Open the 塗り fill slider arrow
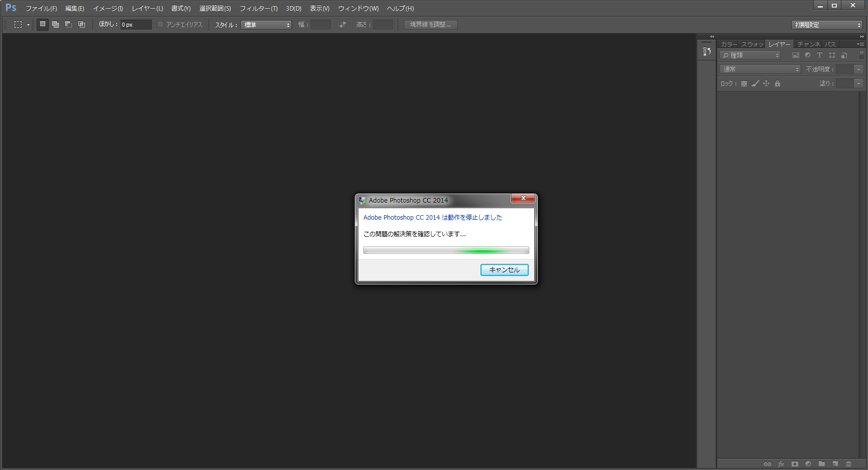This screenshot has height=470, width=868. 858,83
